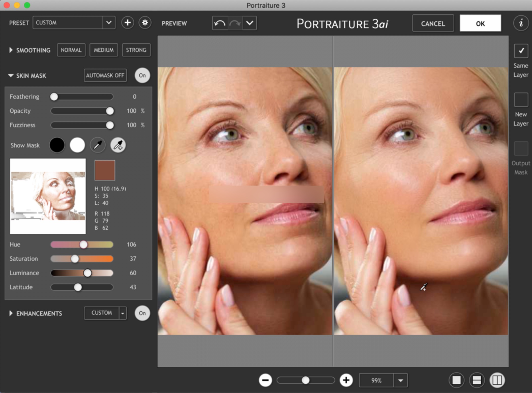This screenshot has height=393, width=532.
Task: Open the zoom percentage dropdown arrow
Action: point(401,380)
